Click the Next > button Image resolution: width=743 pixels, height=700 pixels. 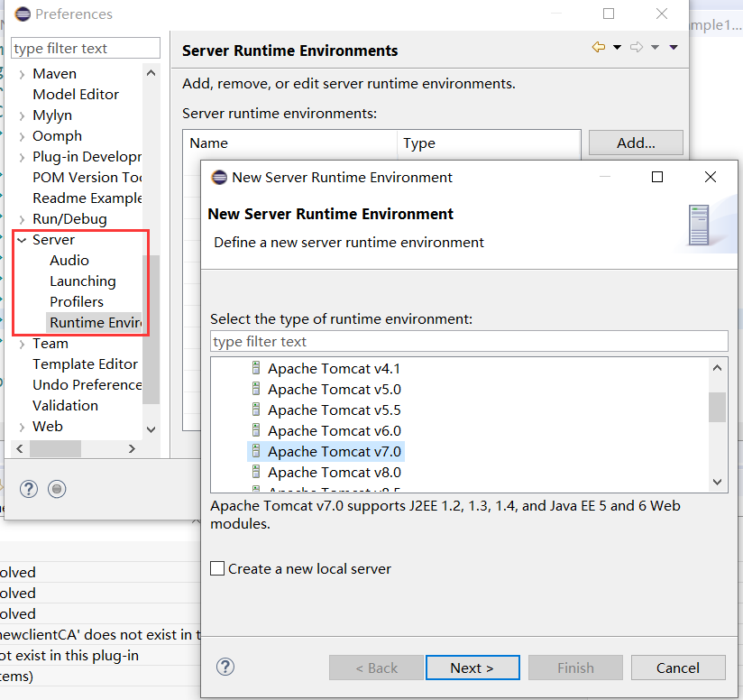click(x=472, y=668)
